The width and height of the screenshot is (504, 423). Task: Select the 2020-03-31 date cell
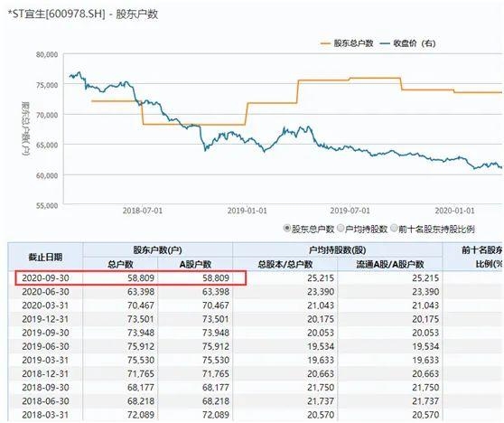click(x=45, y=305)
